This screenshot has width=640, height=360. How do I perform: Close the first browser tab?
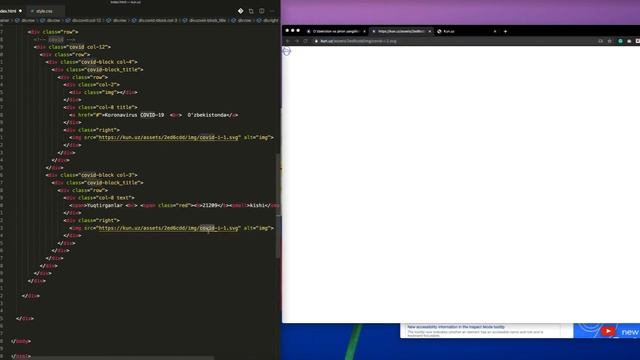tap(364, 31)
